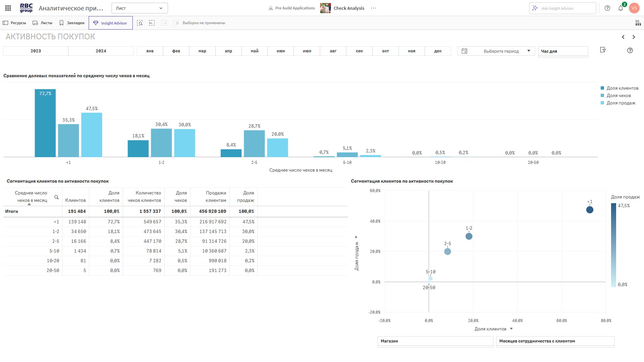Click the Insight Advisor button

coord(111,23)
